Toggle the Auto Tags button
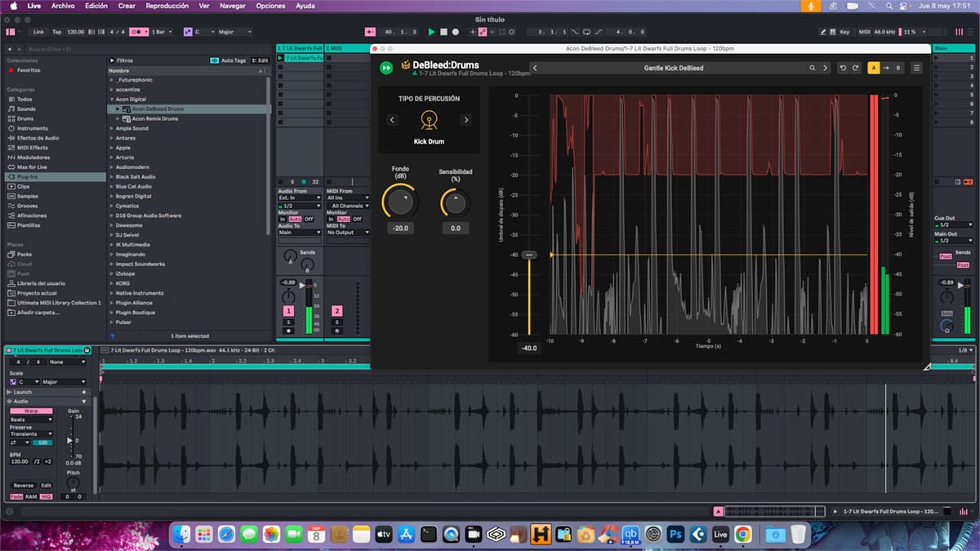This screenshot has width=980, height=551. click(x=229, y=60)
